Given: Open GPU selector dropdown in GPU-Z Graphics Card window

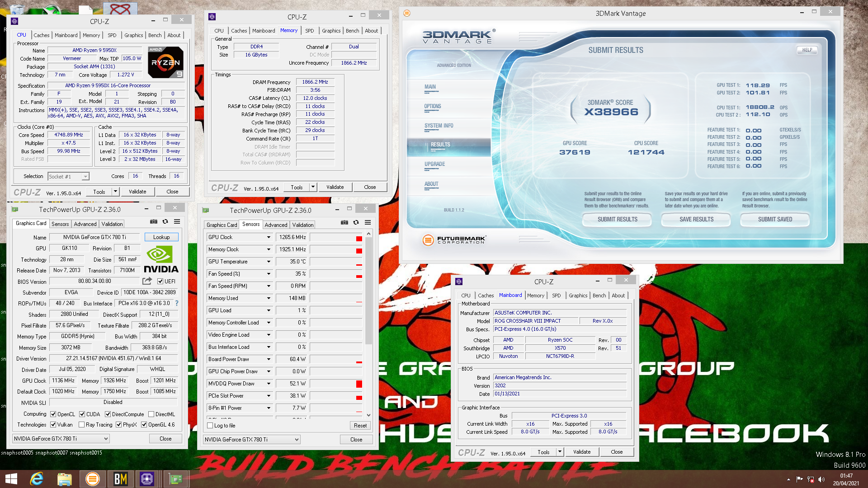Looking at the screenshot, I should 61,438.
